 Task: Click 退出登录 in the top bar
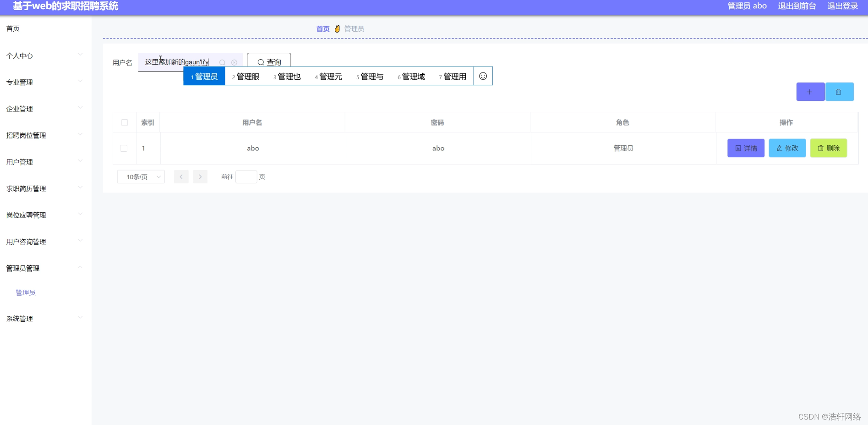click(x=842, y=6)
